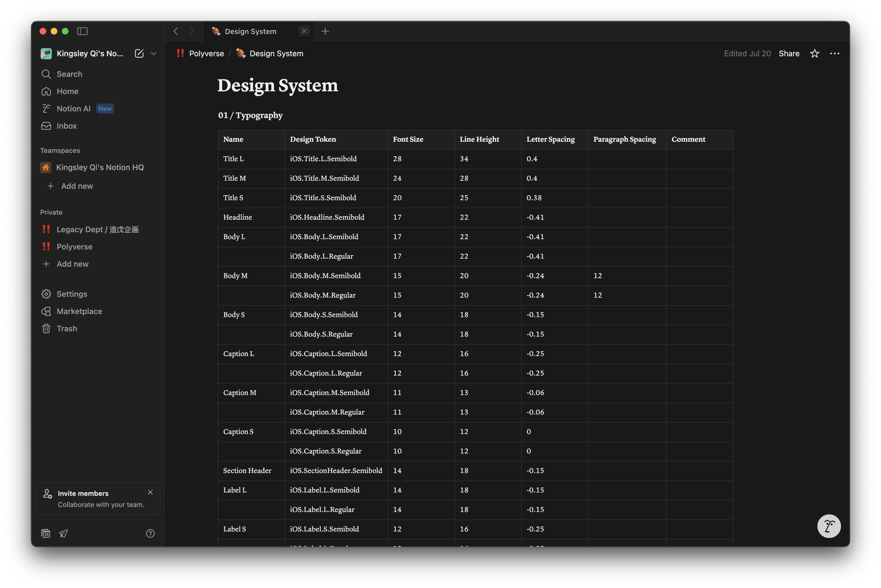The width and height of the screenshot is (881, 588).
Task: Star this page as favorite
Action: click(x=814, y=54)
